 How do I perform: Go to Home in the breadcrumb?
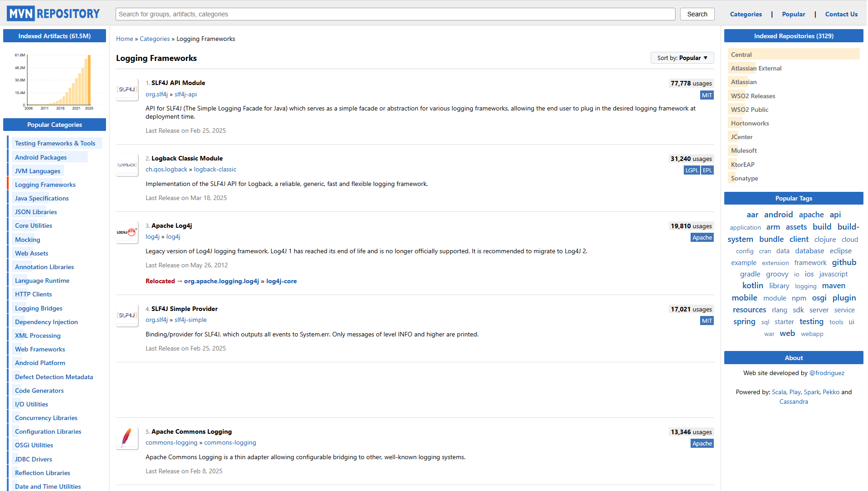[x=124, y=39]
